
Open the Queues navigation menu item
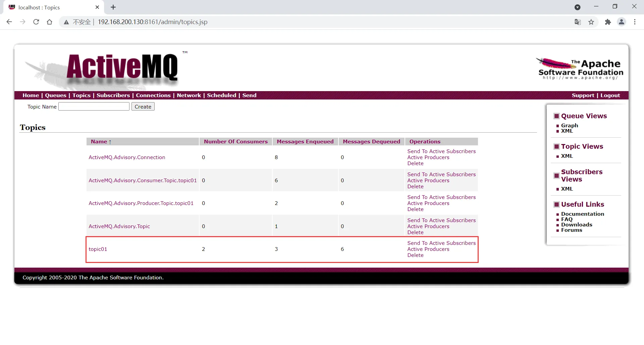pos(56,95)
